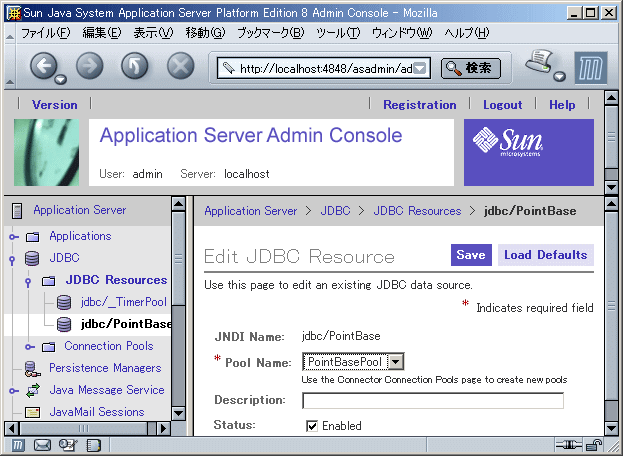The height and width of the screenshot is (456, 623).
Task: Click the bookmark icon in URL bar
Action: point(228,68)
